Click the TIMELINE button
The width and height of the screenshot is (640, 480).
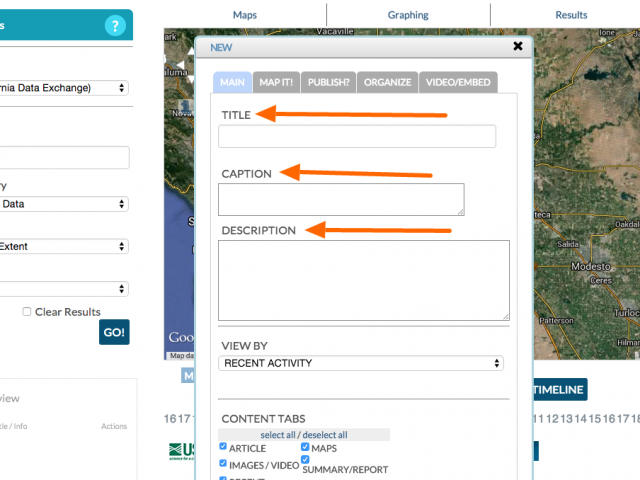point(559,390)
